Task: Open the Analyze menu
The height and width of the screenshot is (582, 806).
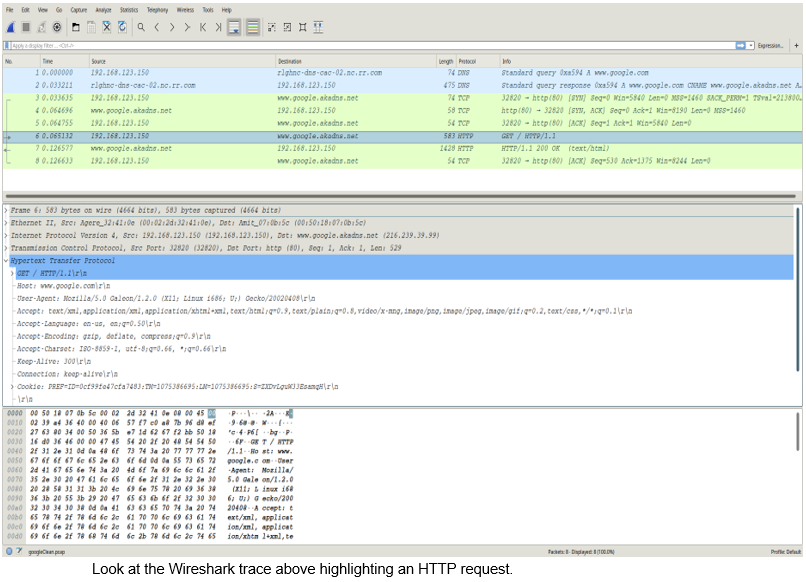Action: pyautogui.click(x=103, y=10)
